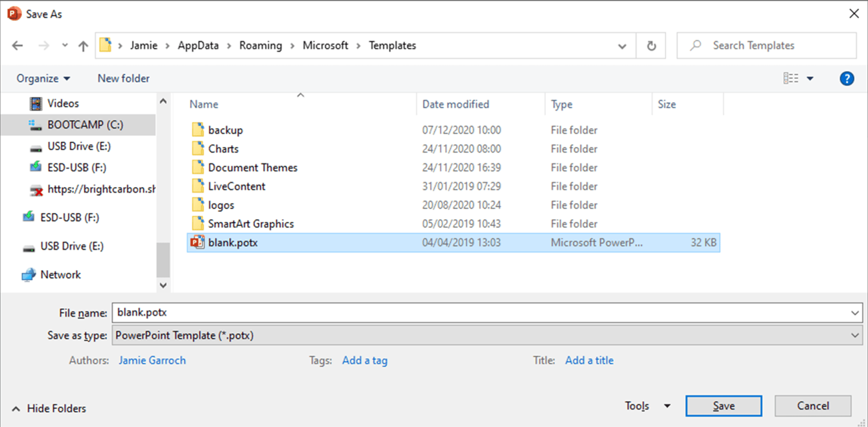Open the Help question mark icon
868x427 pixels.
[846, 79]
